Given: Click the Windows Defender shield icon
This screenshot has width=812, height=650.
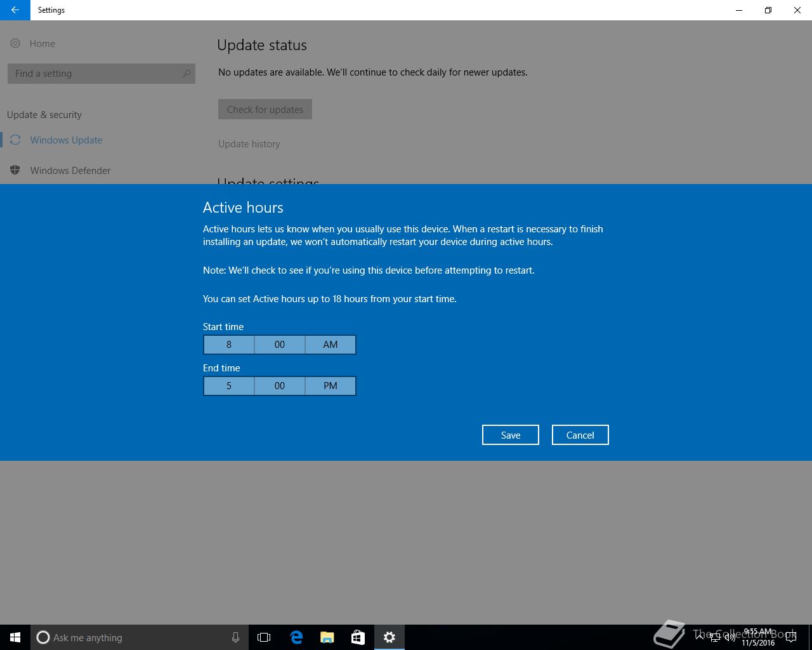Looking at the screenshot, I should (x=15, y=170).
